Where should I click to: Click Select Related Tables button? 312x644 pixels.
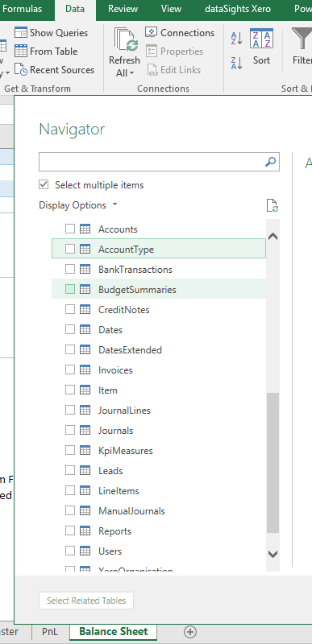tap(86, 601)
